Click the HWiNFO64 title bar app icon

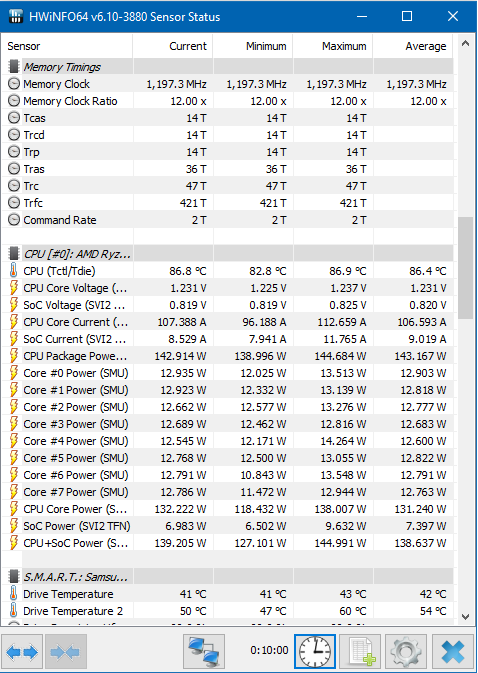[15, 17]
